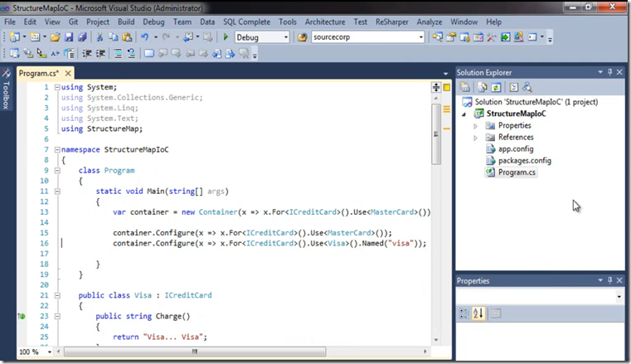This screenshot has height=364, width=631.
Task: Close the Program.cs* tab
Action: (68, 73)
